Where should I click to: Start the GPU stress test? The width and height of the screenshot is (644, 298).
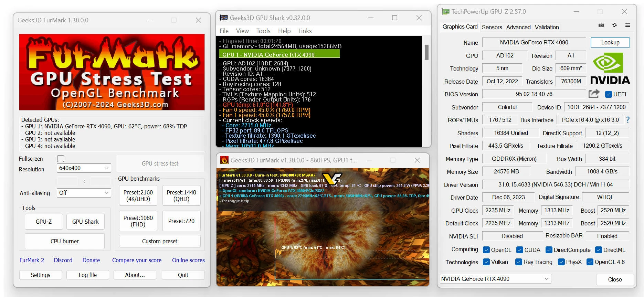160,163
